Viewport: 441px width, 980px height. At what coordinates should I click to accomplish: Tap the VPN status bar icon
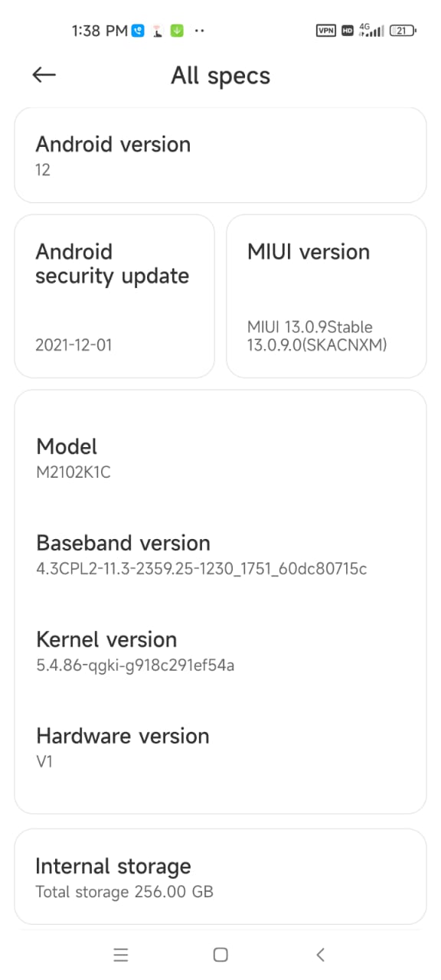tap(325, 31)
